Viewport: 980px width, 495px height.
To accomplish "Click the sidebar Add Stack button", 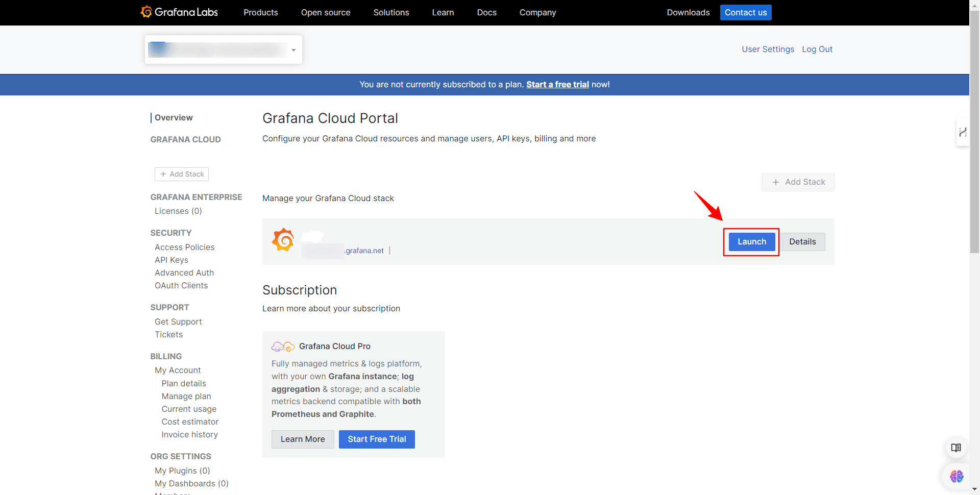I will pyautogui.click(x=182, y=174).
